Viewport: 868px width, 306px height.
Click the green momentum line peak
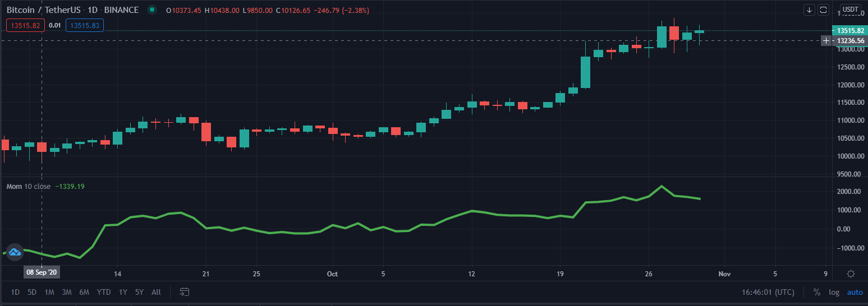point(662,186)
